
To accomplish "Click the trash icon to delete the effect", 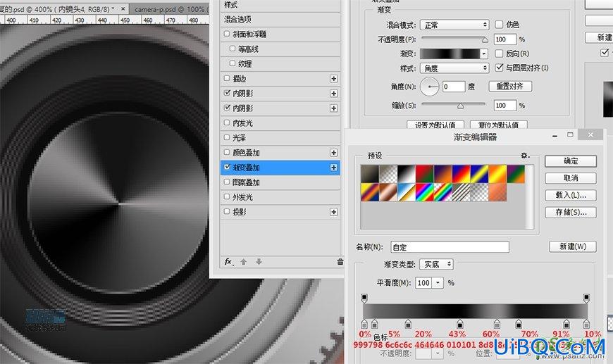I will coord(340,262).
